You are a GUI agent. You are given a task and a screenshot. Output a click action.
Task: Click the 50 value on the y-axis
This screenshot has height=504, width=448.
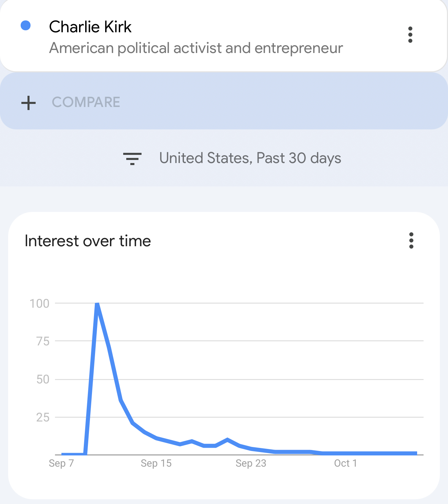[x=43, y=379]
